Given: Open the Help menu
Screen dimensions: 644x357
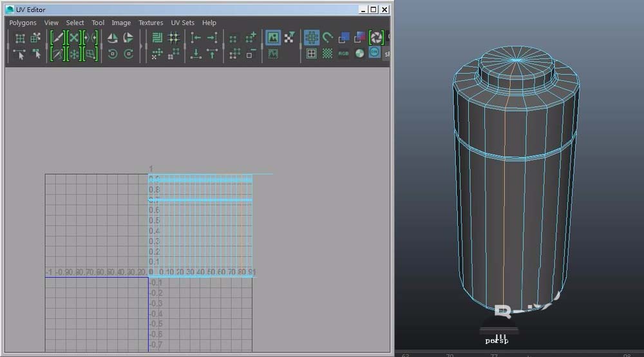Looking at the screenshot, I should 209,23.
